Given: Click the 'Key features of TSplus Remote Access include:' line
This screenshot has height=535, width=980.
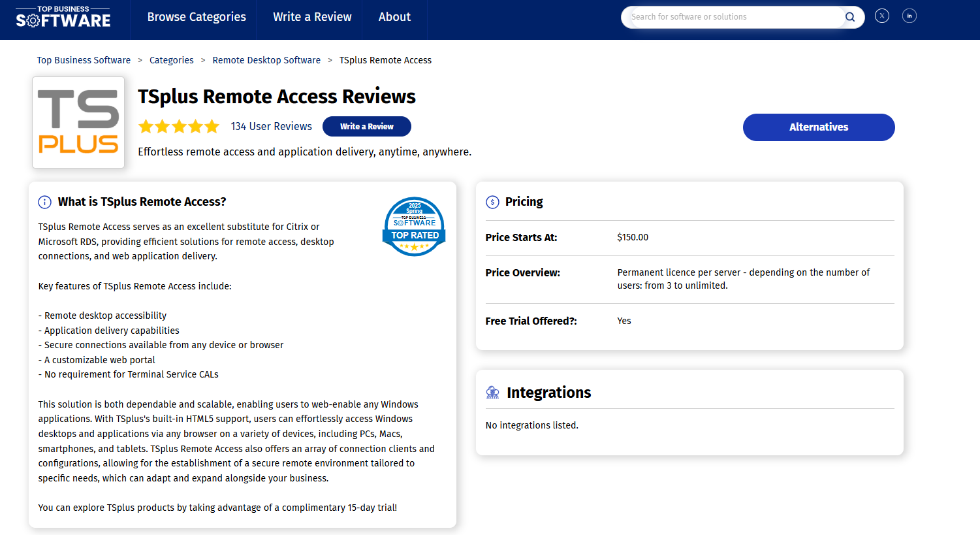Looking at the screenshot, I should 134,286.
